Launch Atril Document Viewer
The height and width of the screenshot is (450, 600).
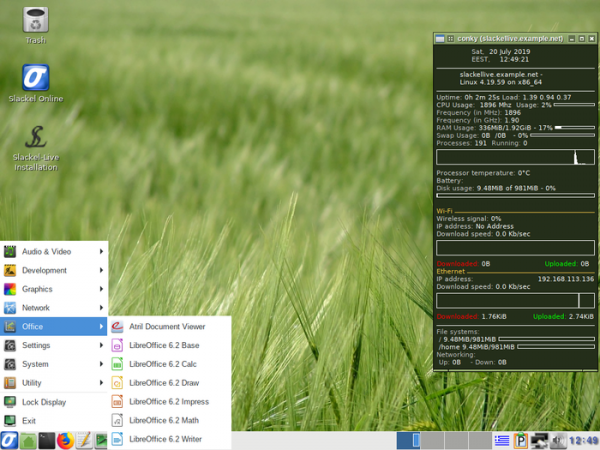click(166, 326)
